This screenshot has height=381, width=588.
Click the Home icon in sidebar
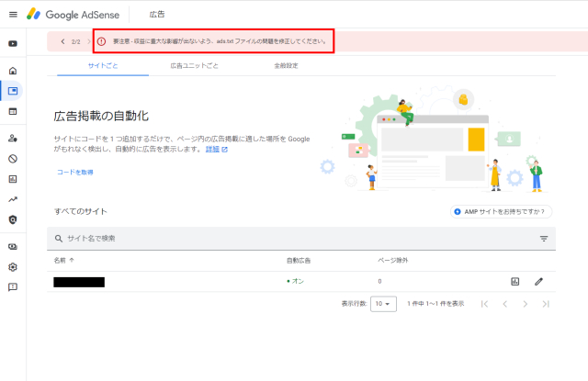coord(13,71)
